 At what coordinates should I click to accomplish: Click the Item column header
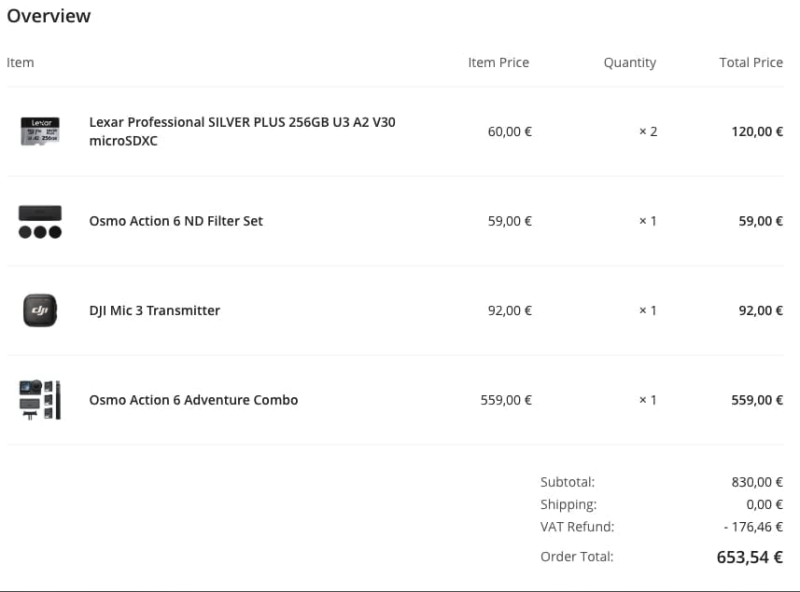pyautogui.click(x=20, y=62)
